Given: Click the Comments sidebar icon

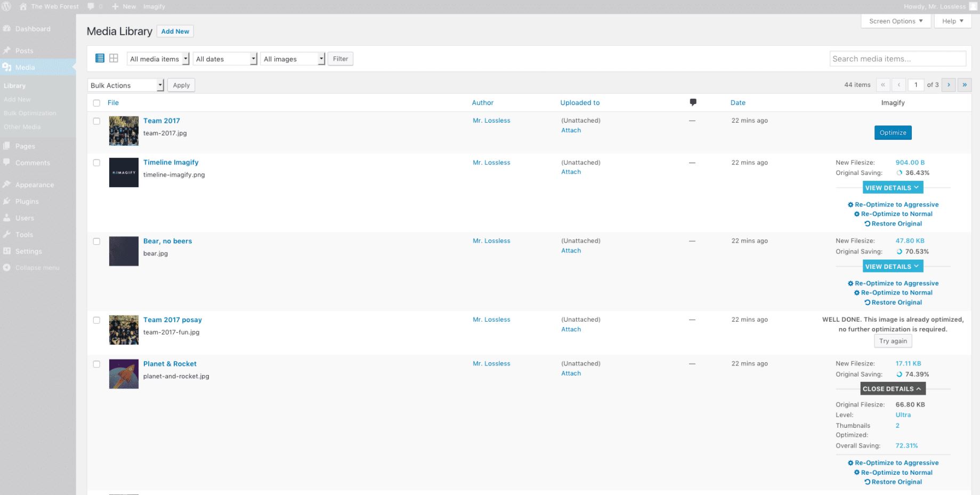Looking at the screenshot, I should coord(7,162).
